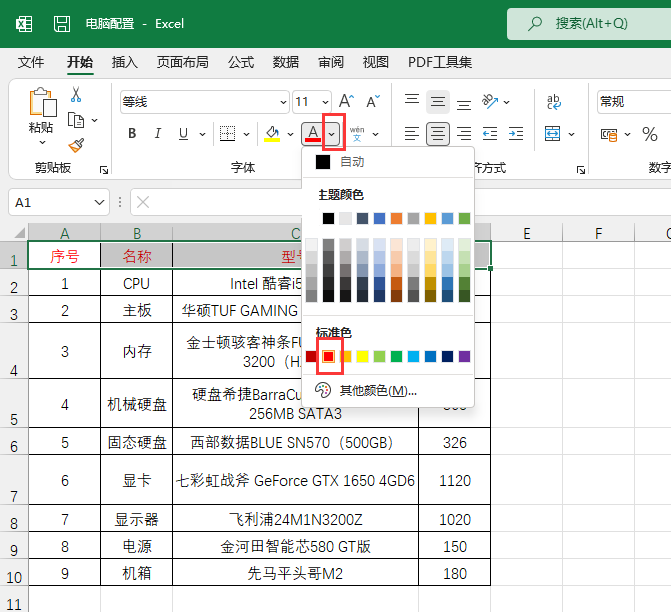This screenshot has width=671, height=612.
Task: Click the accounting number format icon
Action: [609, 134]
